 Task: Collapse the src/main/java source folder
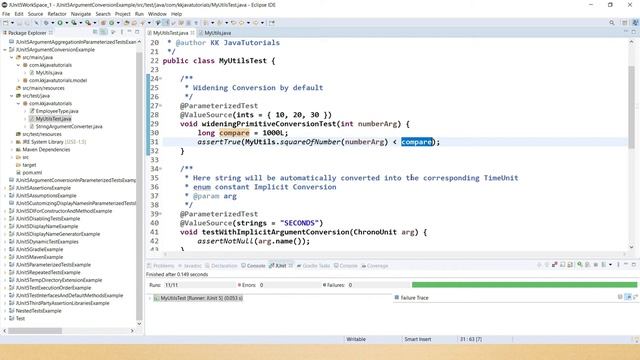coord(11,58)
